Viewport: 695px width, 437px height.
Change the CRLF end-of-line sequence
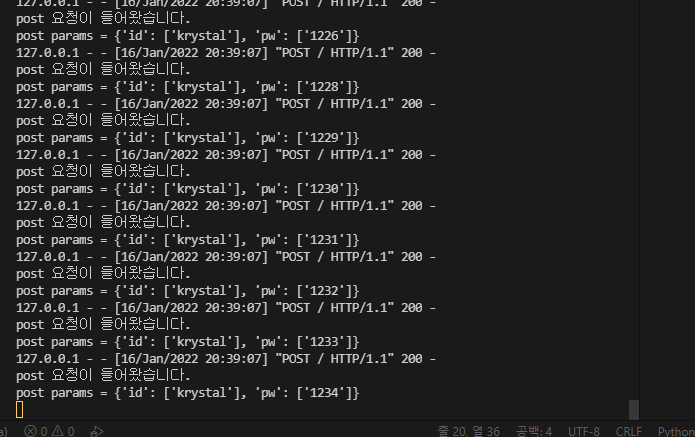(629, 431)
